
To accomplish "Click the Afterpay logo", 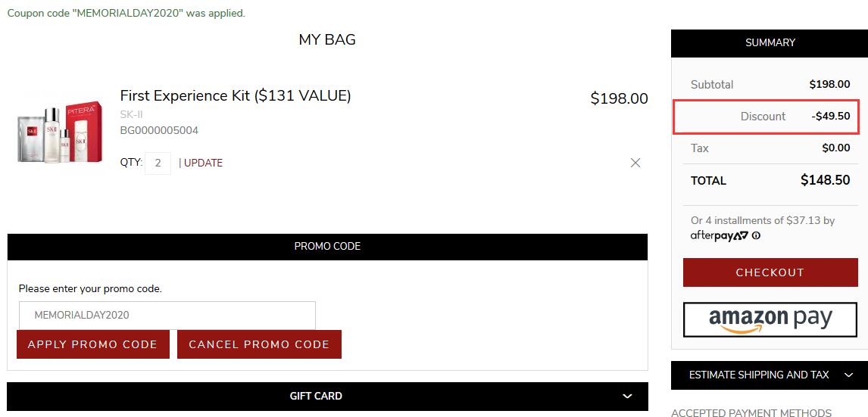I will (x=719, y=235).
